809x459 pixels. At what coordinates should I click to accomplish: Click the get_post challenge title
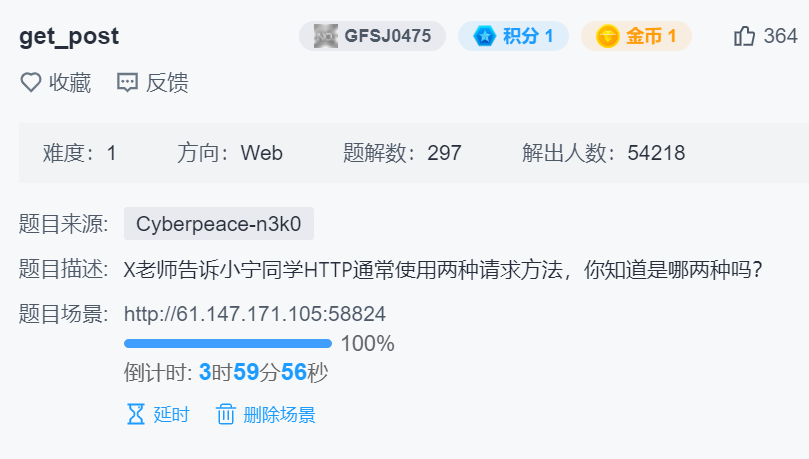69,36
